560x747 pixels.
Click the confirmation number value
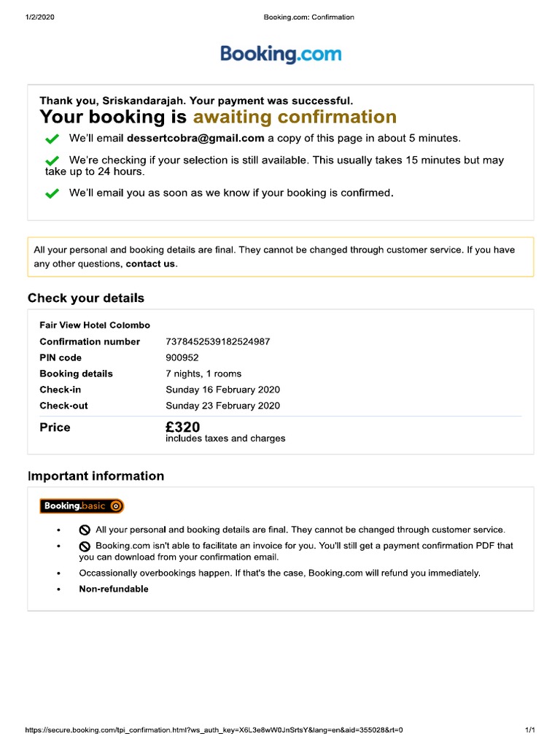coord(218,341)
